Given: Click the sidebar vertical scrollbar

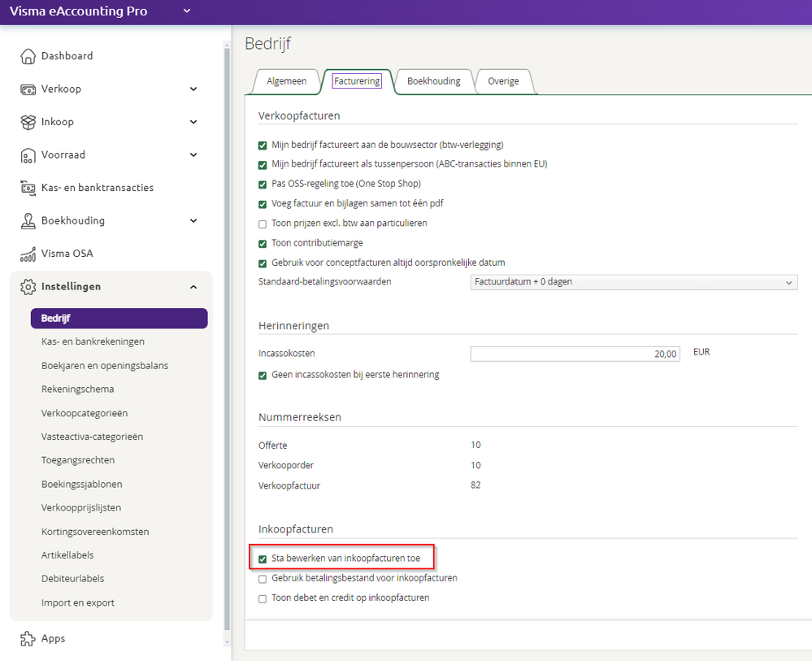Looking at the screenshot, I should [227, 325].
